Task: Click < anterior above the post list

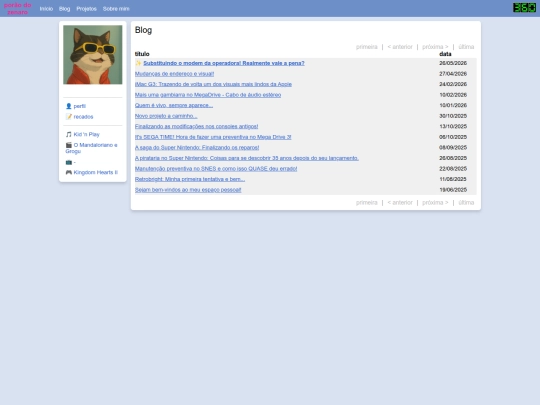Action: [400, 47]
